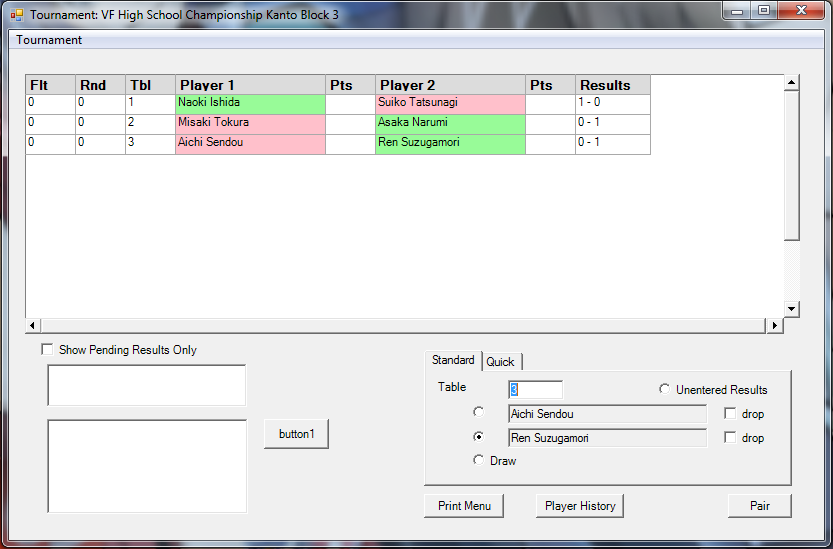Image resolution: width=833 pixels, height=549 pixels.
Task: Click the Player 2 column header
Action: pos(450,85)
